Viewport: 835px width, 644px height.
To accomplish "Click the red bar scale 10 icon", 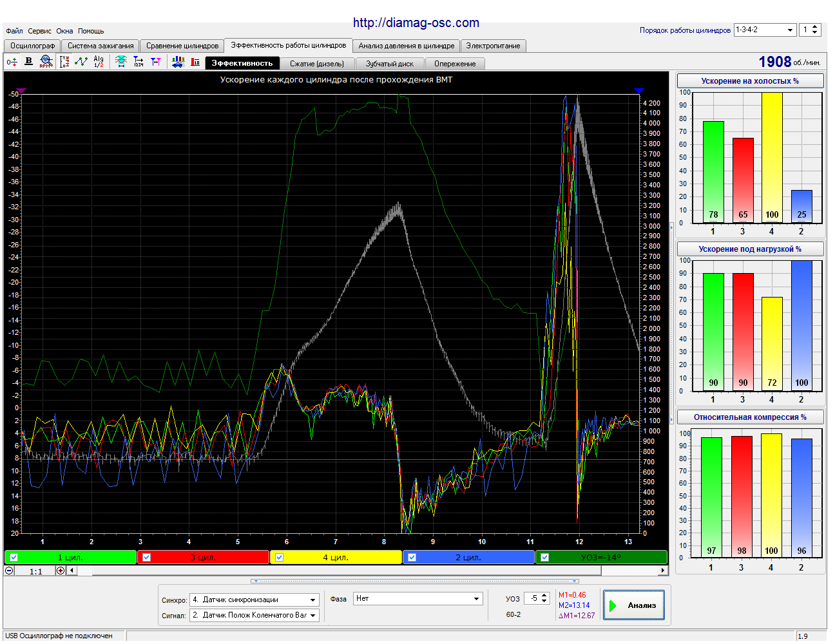I will pyautogui.click(x=196, y=62).
